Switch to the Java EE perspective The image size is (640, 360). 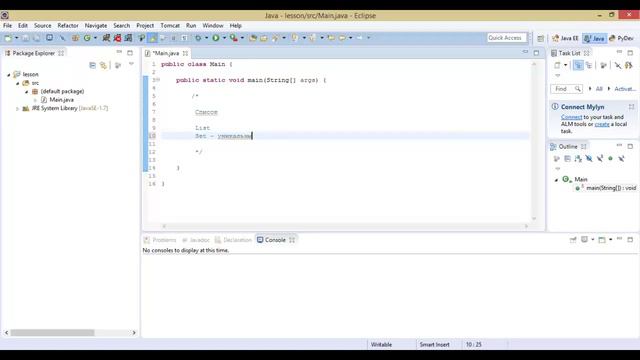(x=565, y=38)
